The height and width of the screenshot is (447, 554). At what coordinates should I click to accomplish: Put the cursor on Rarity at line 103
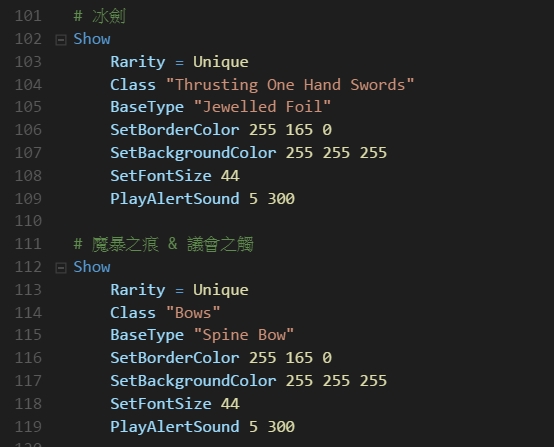(x=138, y=62)
